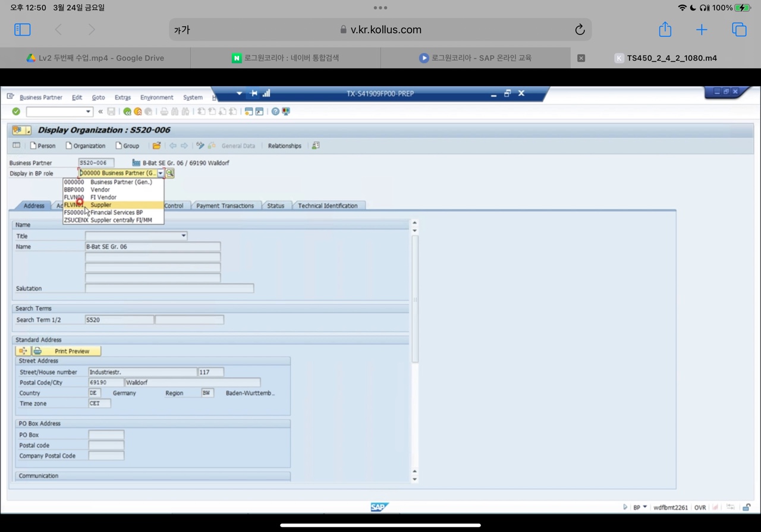Click the Relationships button
Viewport: 761px width, 532px height.
click(284, 146)
